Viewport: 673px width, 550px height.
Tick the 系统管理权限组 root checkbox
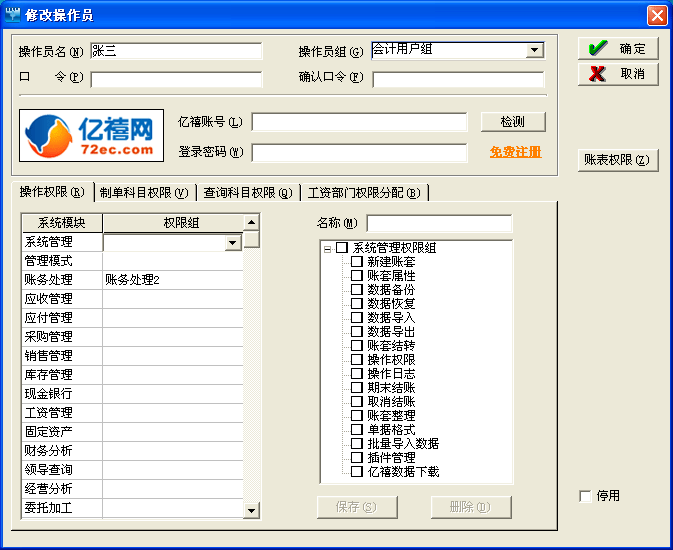click(342, 247)
